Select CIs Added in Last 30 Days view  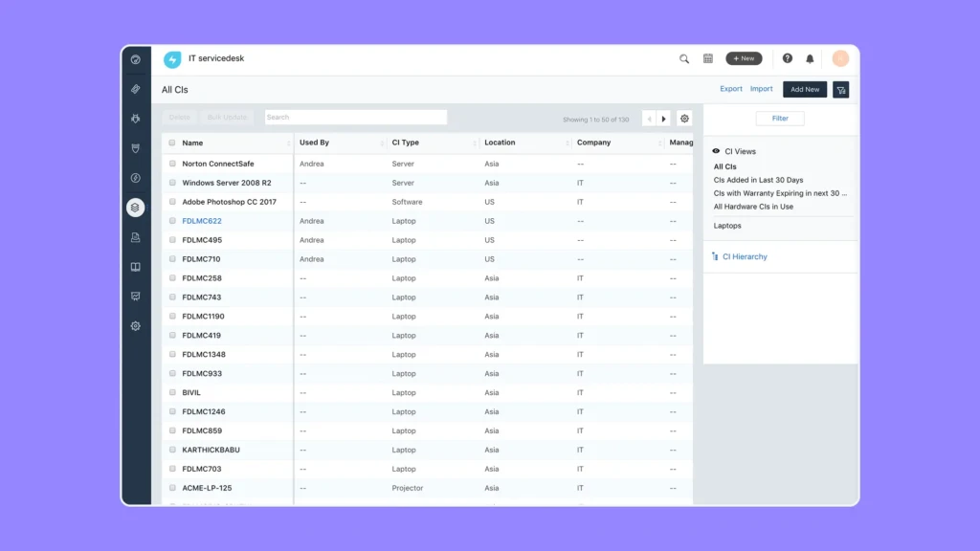[758, 180]
